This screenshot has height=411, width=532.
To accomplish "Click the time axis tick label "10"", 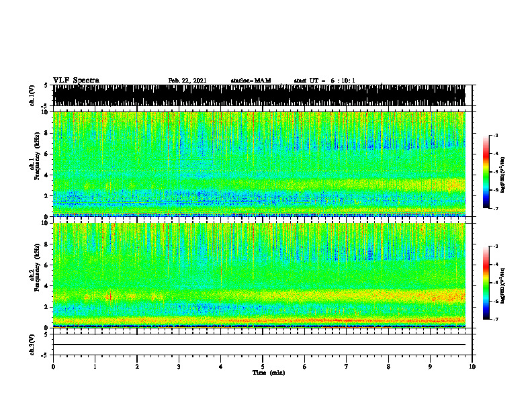I will (x=472, y=367).
